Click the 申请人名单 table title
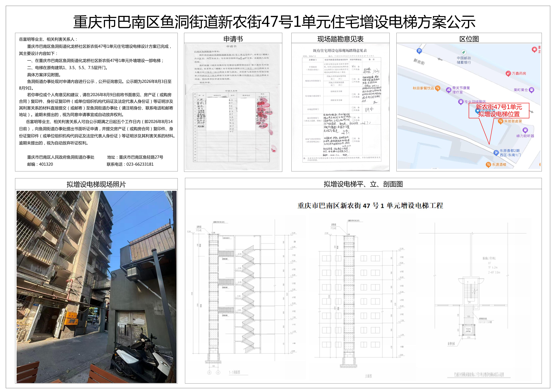555x392 pixels. (x=231, y=91)
